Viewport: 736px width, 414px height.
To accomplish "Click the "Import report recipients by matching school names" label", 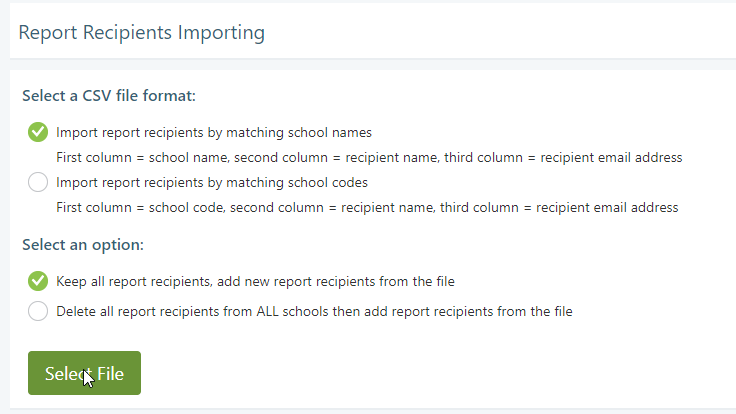I will click(x=214, y=132).
